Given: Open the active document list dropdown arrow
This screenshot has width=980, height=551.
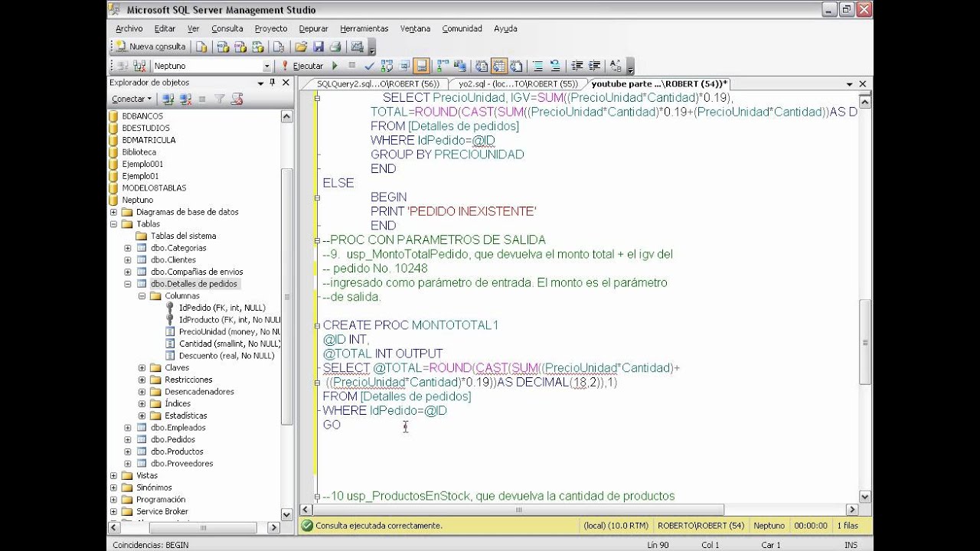Looking at the screenshot, I should tap(850, 84).
